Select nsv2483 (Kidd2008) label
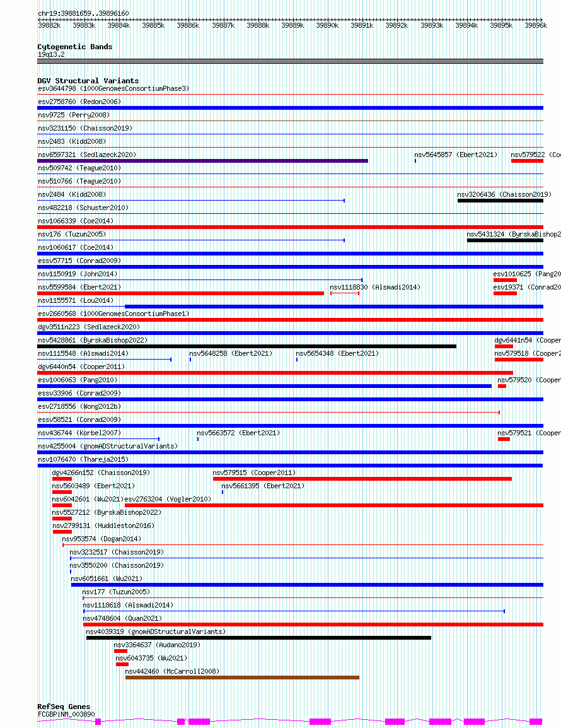 pos(72,141)
